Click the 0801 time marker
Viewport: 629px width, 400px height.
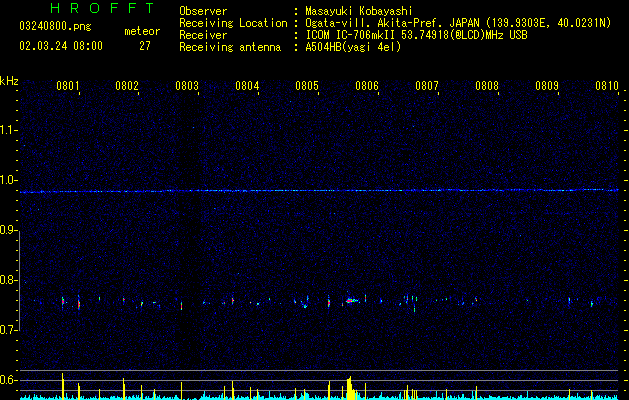67,86
